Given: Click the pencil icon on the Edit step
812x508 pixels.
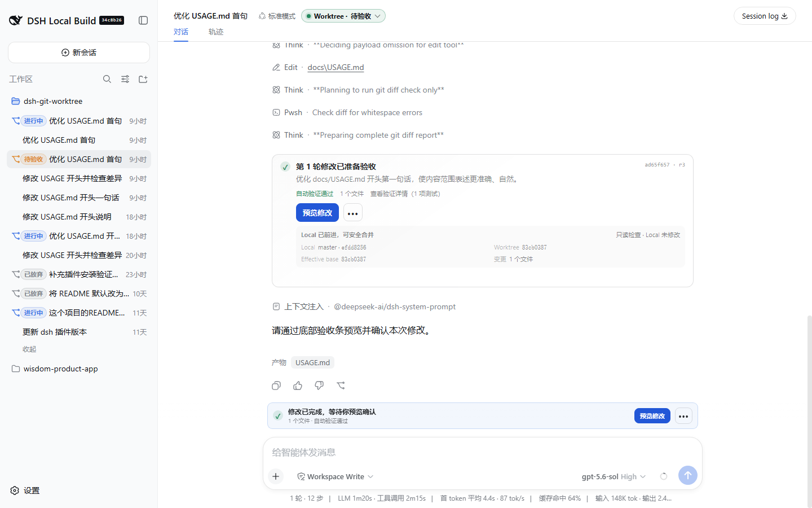Looking at the screenshot, I should pyautogui.click(x=276, y=67).
